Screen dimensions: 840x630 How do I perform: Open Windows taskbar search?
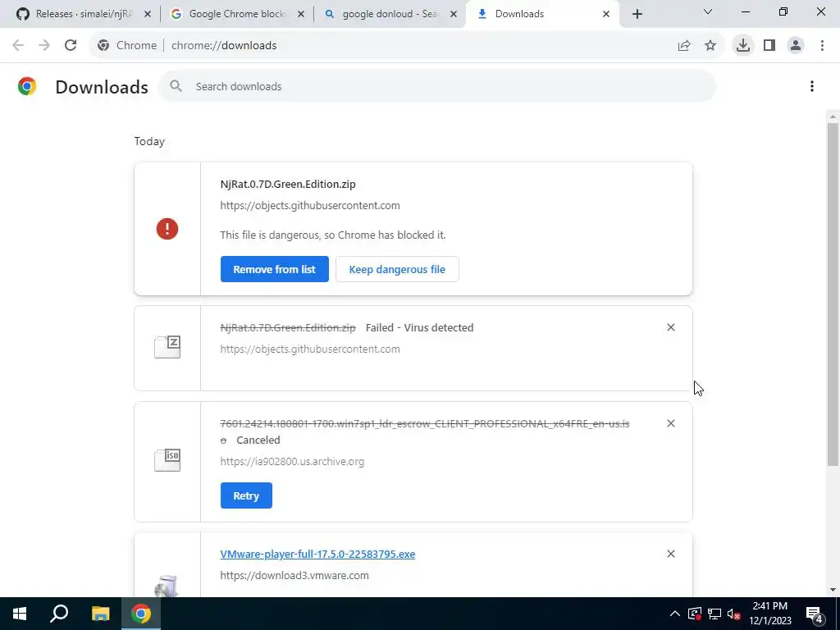click(x=59, y=614)
